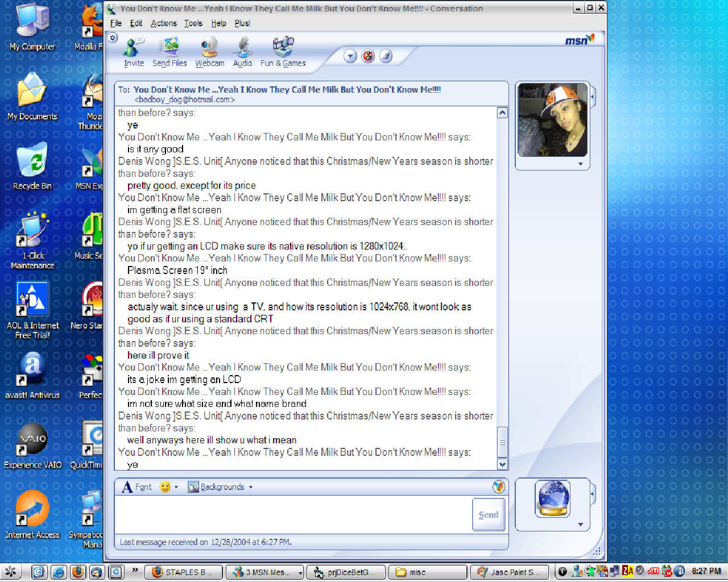Open your display picture options dropdown
Viewport: 728px width, 582px height.
click(581, 525)
